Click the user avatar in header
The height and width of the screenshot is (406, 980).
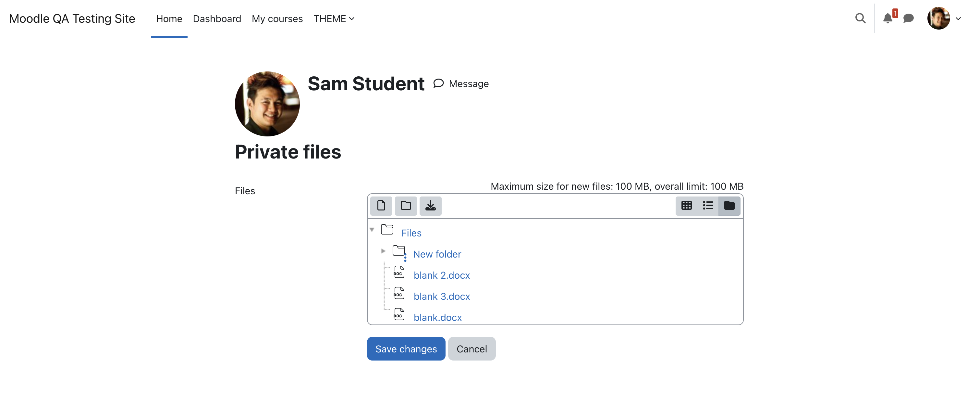938,18
